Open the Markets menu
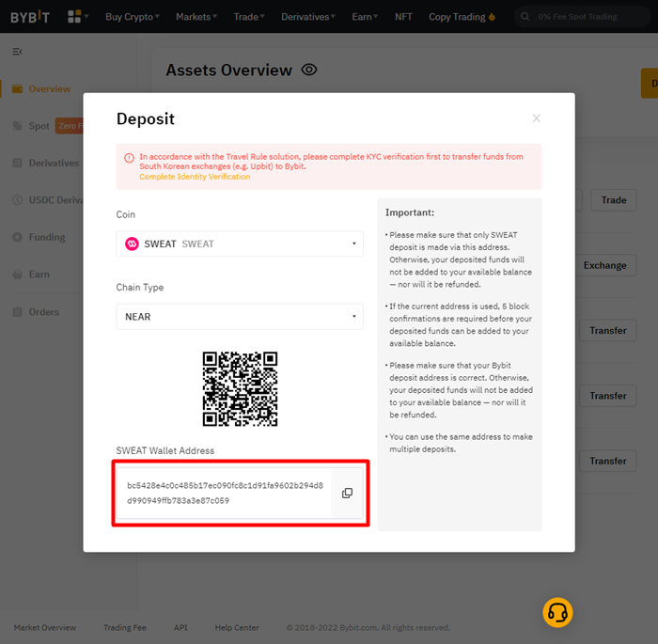 coord(196,17)
